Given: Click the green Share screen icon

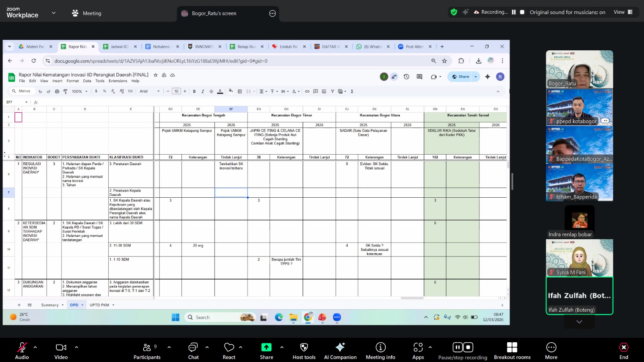Looking at the screenshot, I should tap(266, 348).
